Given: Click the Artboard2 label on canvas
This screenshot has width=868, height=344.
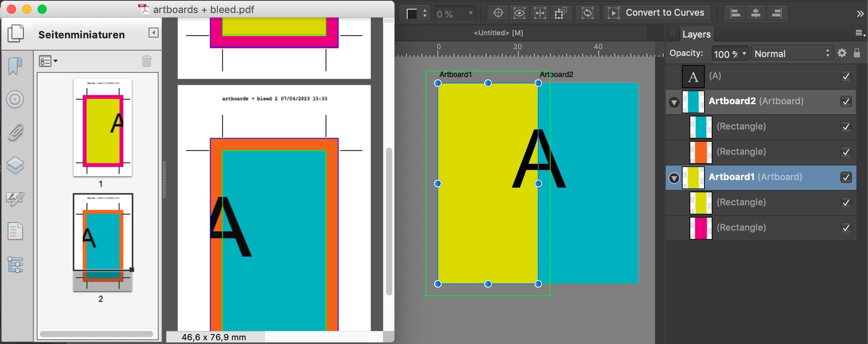Looking at the screenshot, I should pos(556,74).
